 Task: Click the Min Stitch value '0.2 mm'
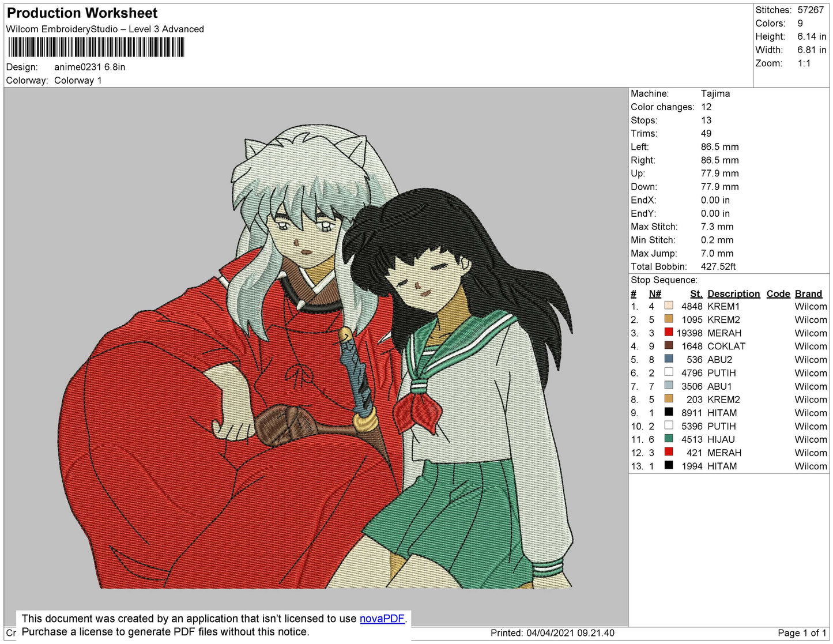tap(717, 240)
